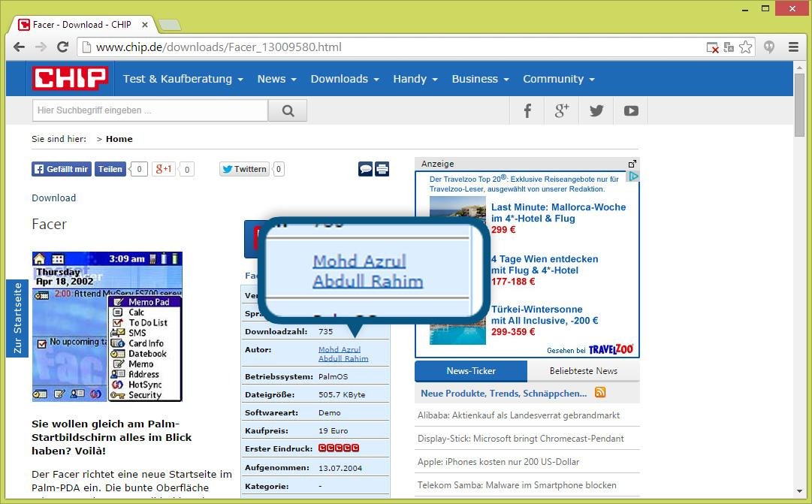This screenshot has height=504, width=812.
Task: Click the Erster Eindruck rating stars
Action: pos(339,448)
